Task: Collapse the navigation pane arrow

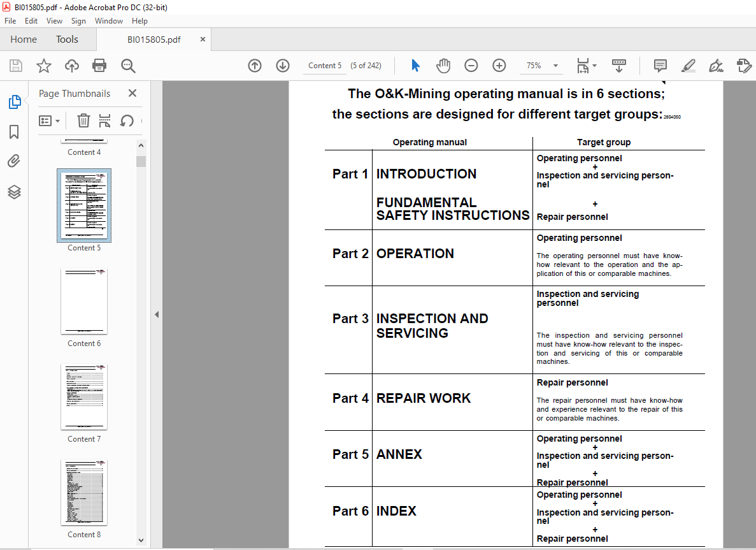Action: click(x=157, y=315)
